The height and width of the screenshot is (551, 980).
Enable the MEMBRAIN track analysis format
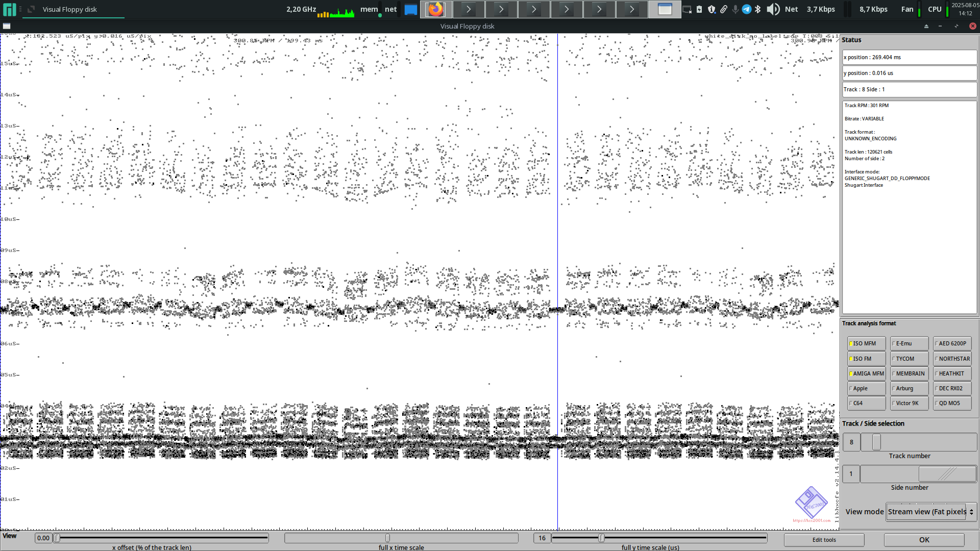tap(909, 373)
